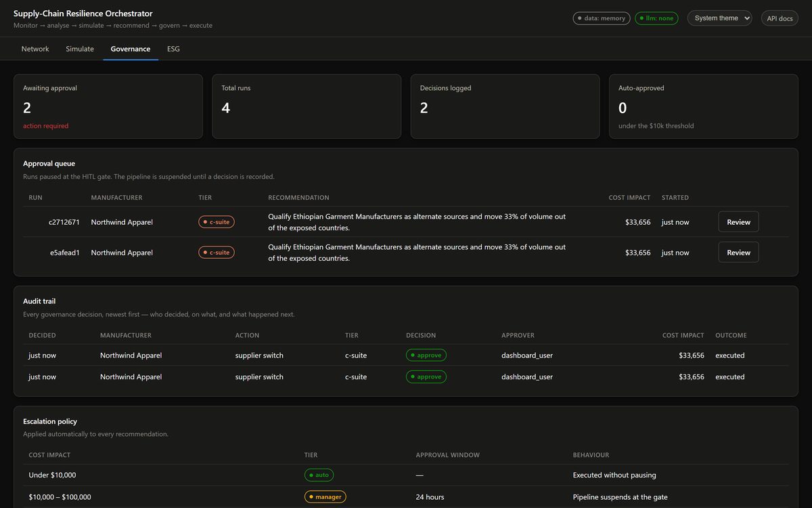Click the c-suite tier badge for c2712671
The height and width of the screenshot is (508, 812).
pos(217,222)
